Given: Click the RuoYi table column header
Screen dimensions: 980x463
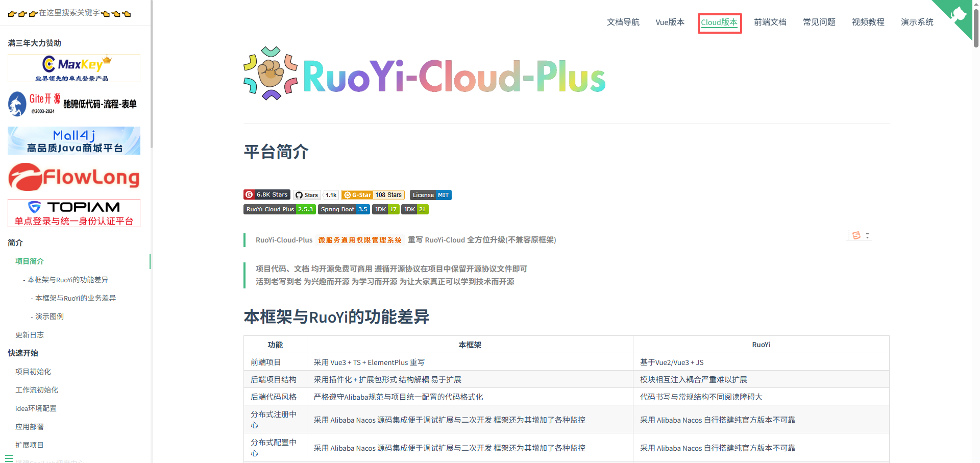Looking at the screenshot, I should pyautogui.click(x=761, y=345).
